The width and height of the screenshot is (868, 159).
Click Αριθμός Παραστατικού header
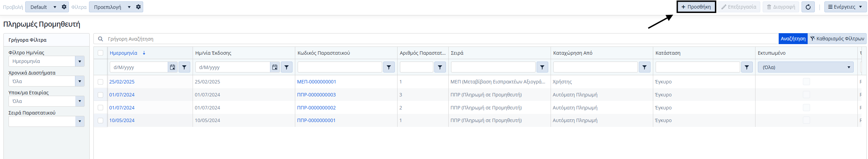click(423, 53)
